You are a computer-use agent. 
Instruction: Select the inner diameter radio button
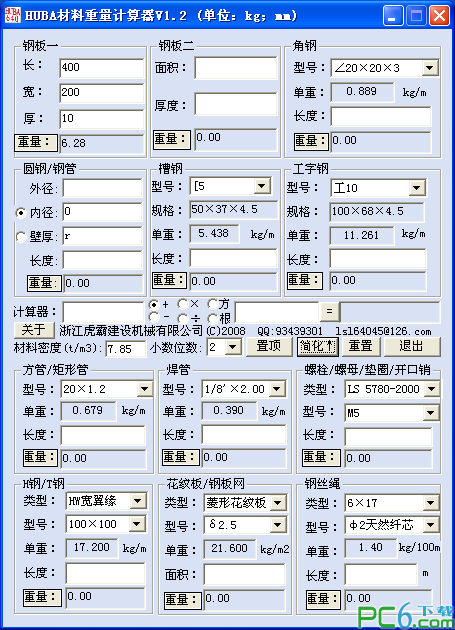pos(20,213)
